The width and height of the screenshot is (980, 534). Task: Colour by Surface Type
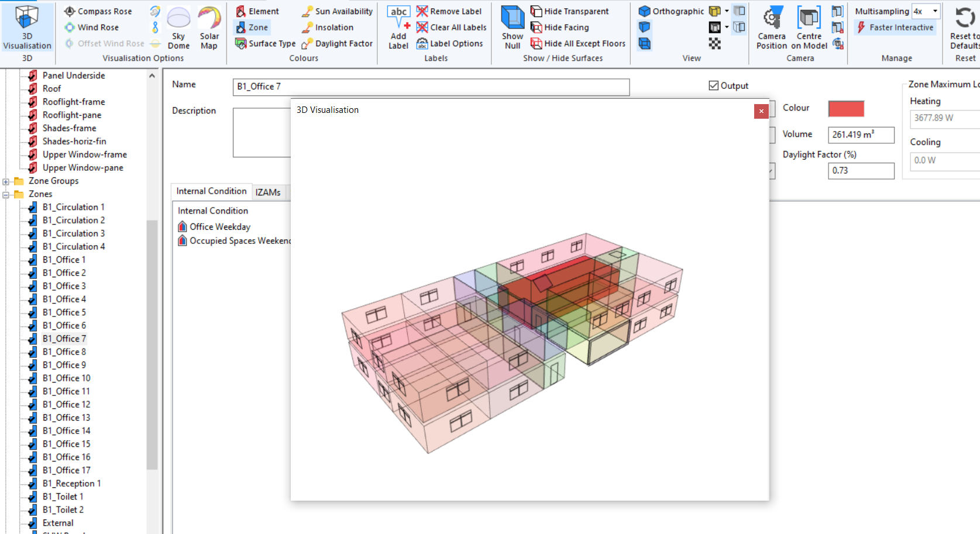click(x=265, y=43)
